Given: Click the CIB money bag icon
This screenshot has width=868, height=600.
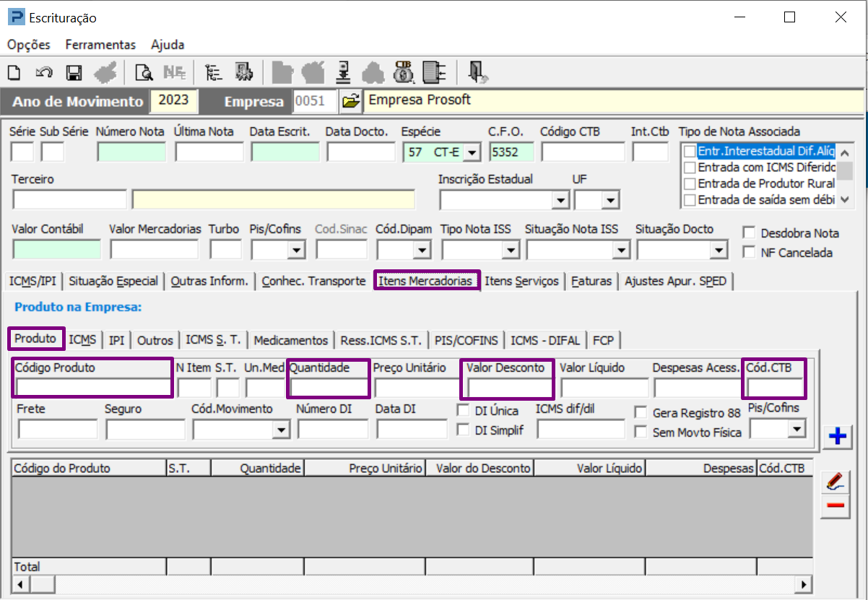Looking at the screenshot, I should tap(403, 72).
